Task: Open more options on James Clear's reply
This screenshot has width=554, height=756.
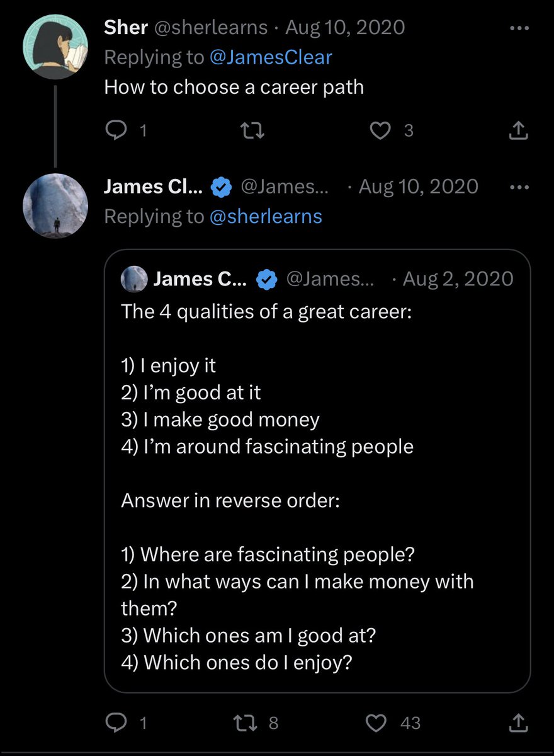Action: [x=517, y=187]
